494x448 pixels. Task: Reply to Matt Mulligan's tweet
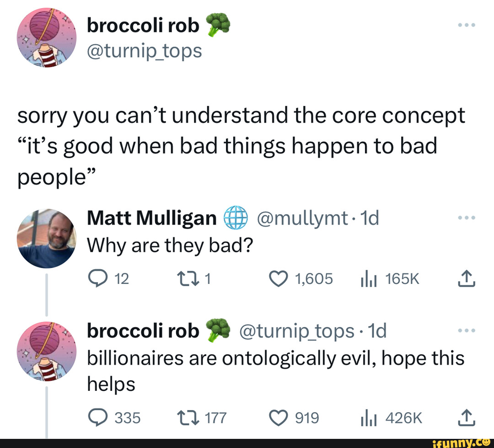pyautogui.click(x=98, y=278)
